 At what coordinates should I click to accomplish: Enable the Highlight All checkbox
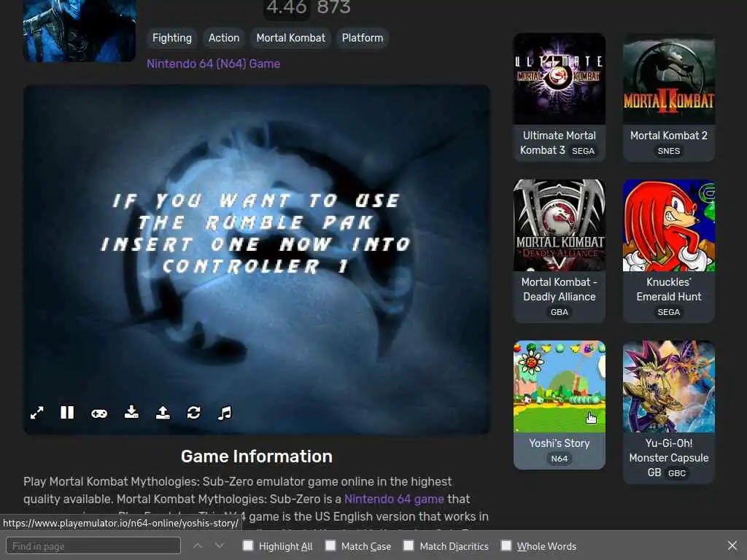point(248,545)
